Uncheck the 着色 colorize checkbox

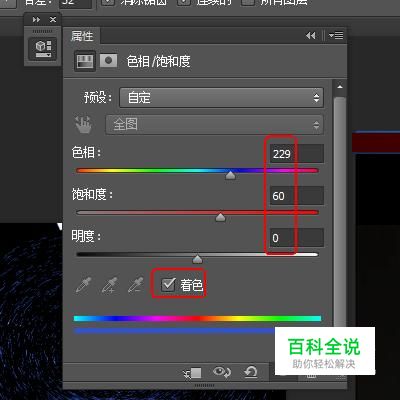pyautogui.click(x=168, y=285)
